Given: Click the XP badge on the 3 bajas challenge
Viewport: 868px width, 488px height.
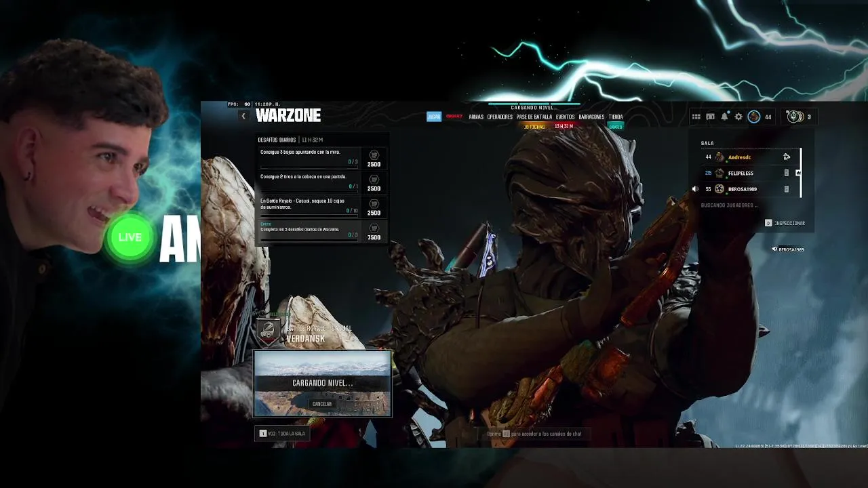Looking at the screenshot, I should 374,155.
